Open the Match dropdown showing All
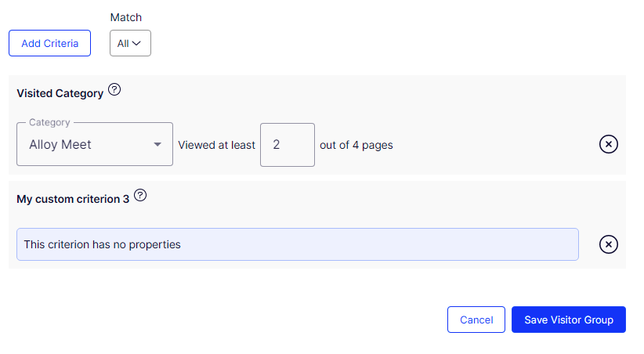Viewport: 644px width, 354px height. tap(130, 43)
